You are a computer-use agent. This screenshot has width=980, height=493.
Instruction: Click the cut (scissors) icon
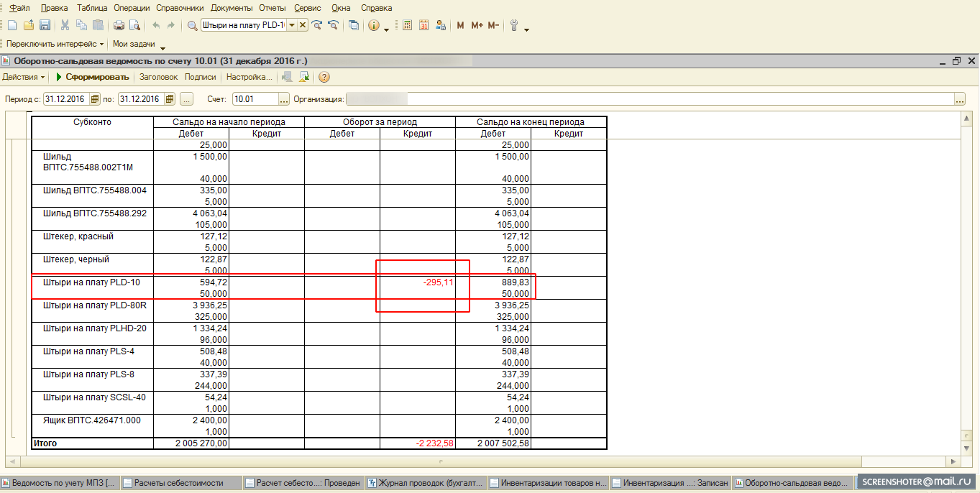pyautogui.click(x=65, y=25)
